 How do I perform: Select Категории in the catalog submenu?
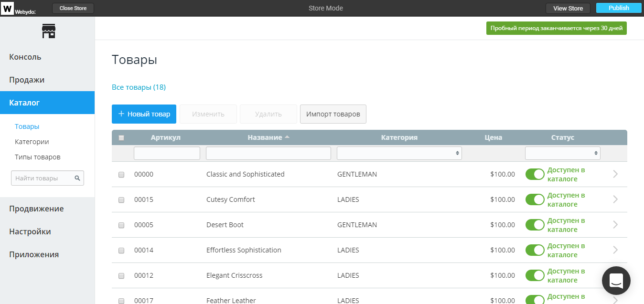[x=32, y=142]
